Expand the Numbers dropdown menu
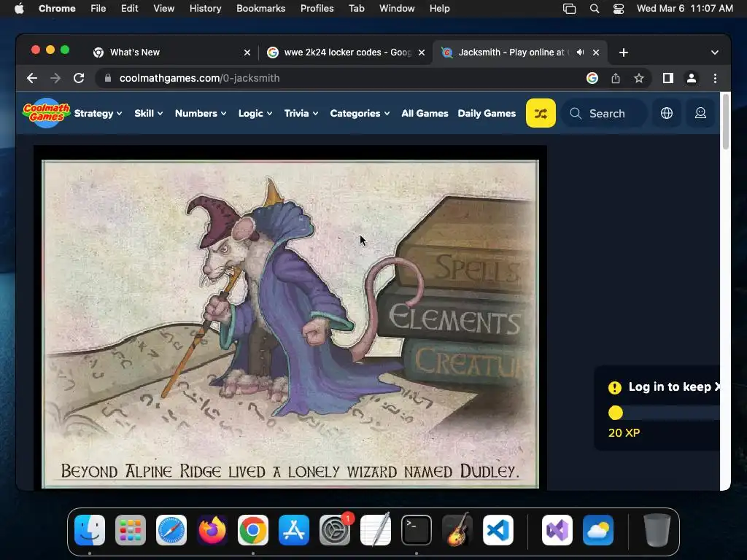Screen dimensions: 747x560 (201, 113)
